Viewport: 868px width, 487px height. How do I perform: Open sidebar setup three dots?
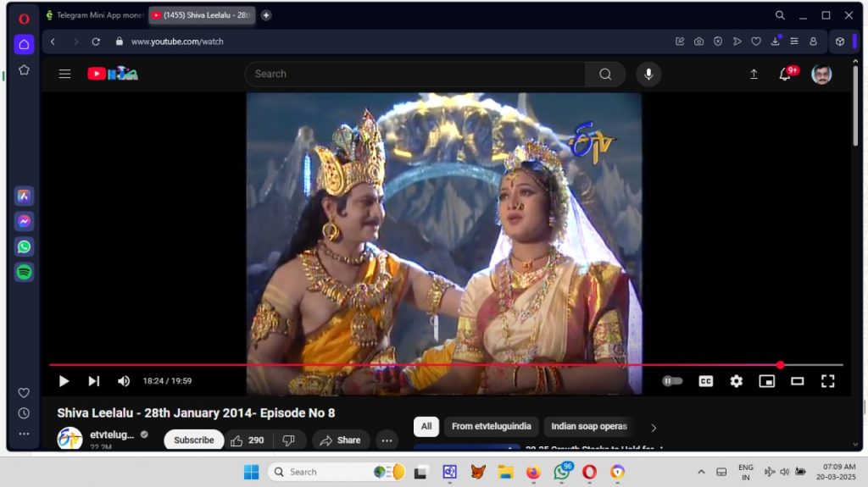(24, 434)
